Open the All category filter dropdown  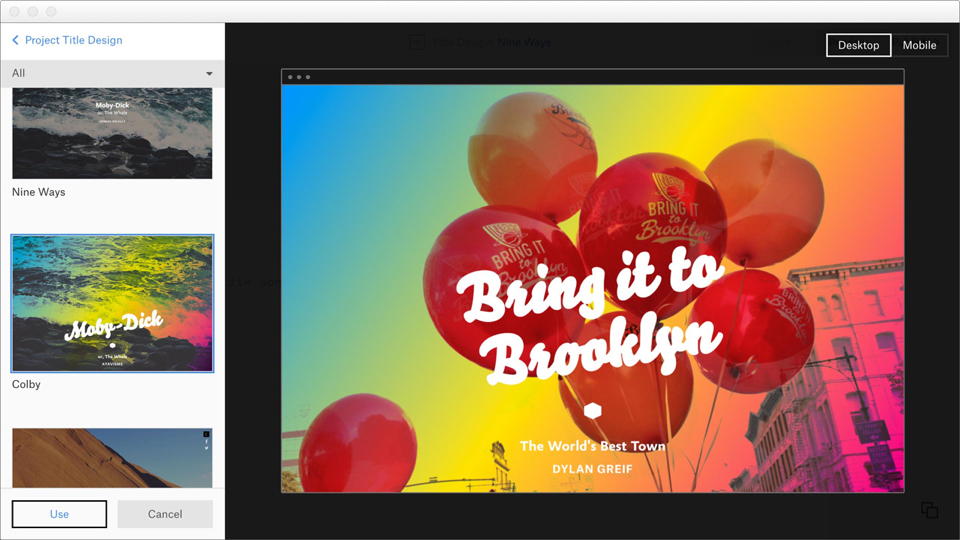(x=110, y=73)
